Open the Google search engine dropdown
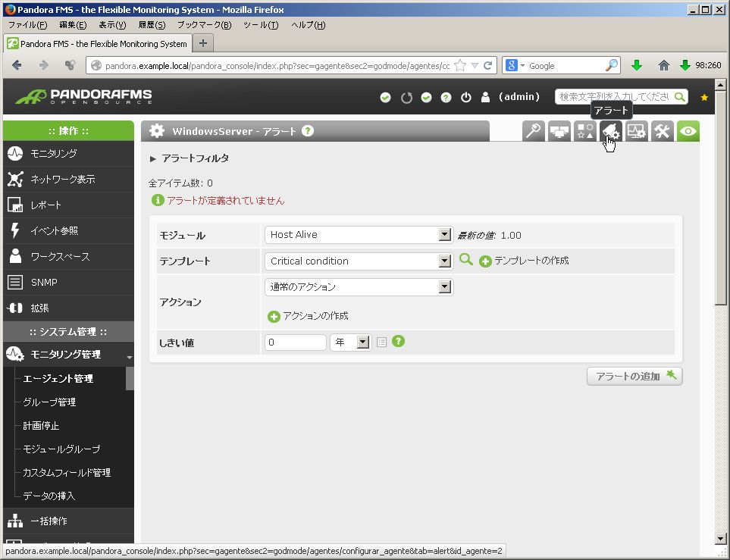This screenshot has height=560, width=730. coord(515,66)
